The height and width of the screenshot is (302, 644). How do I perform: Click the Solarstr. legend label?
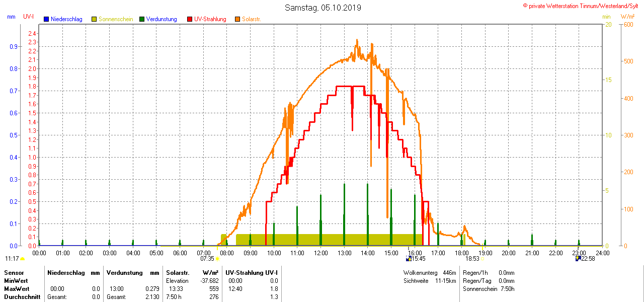click(252, 19)
